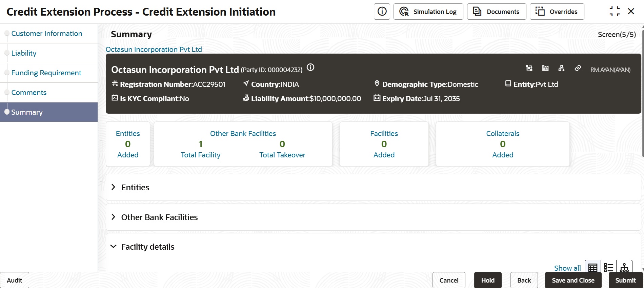Switch to table view
644x288 pixels.
(x=593, y=268)
